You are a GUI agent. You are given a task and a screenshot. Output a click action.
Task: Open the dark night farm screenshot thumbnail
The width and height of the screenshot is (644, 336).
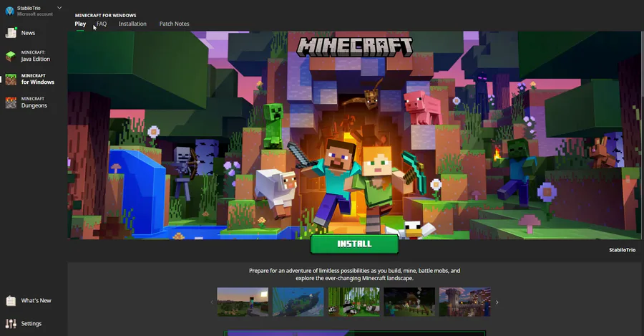point(409,302)
